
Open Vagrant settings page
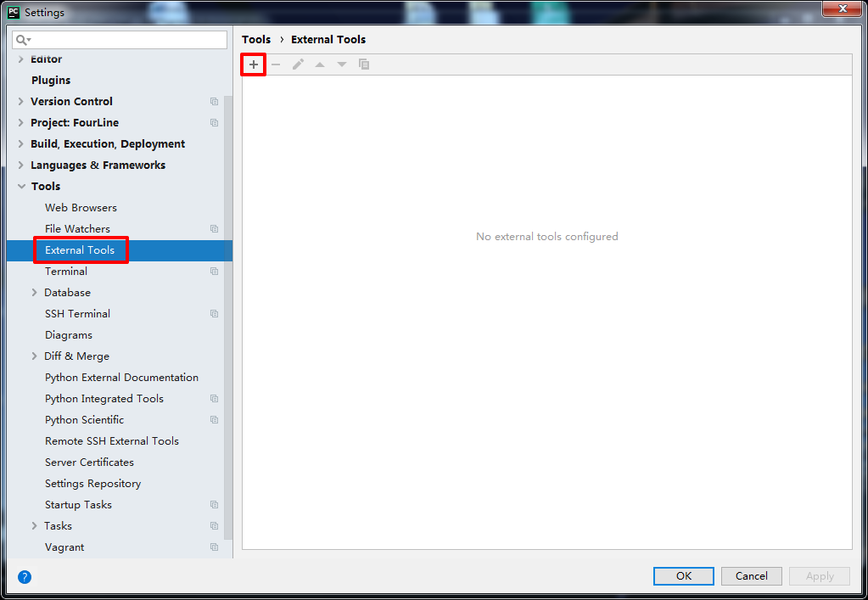(64, 547)
